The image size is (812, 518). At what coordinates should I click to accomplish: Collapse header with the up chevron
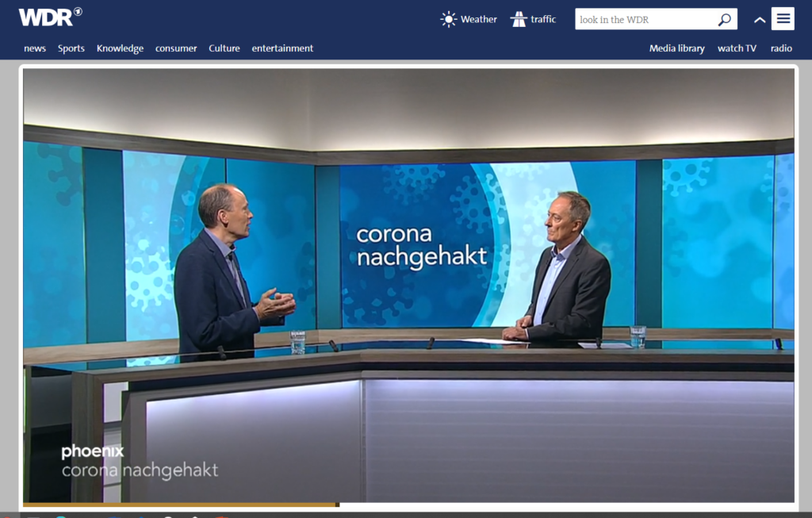(x=760, y=20)
